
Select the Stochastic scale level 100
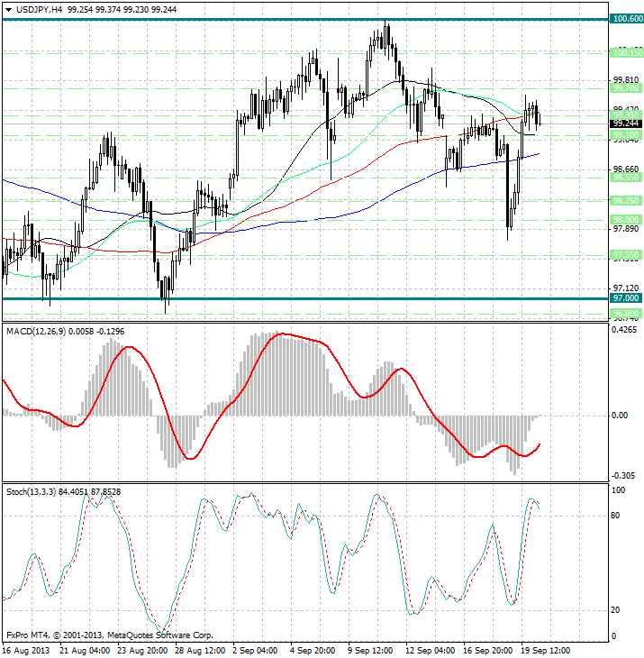click(x=619, y=490)
